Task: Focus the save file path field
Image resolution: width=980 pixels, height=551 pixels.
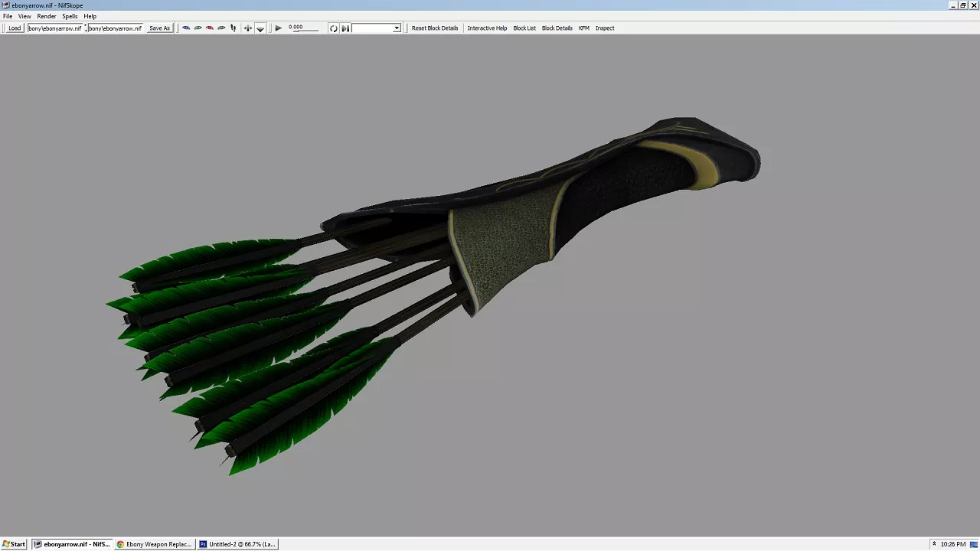Action: coord(115,28)
